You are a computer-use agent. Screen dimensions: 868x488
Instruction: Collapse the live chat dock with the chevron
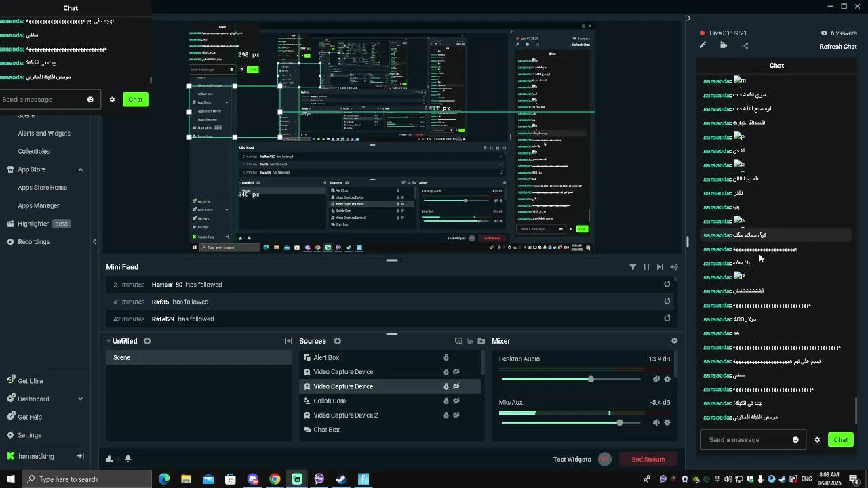[688, 18]
